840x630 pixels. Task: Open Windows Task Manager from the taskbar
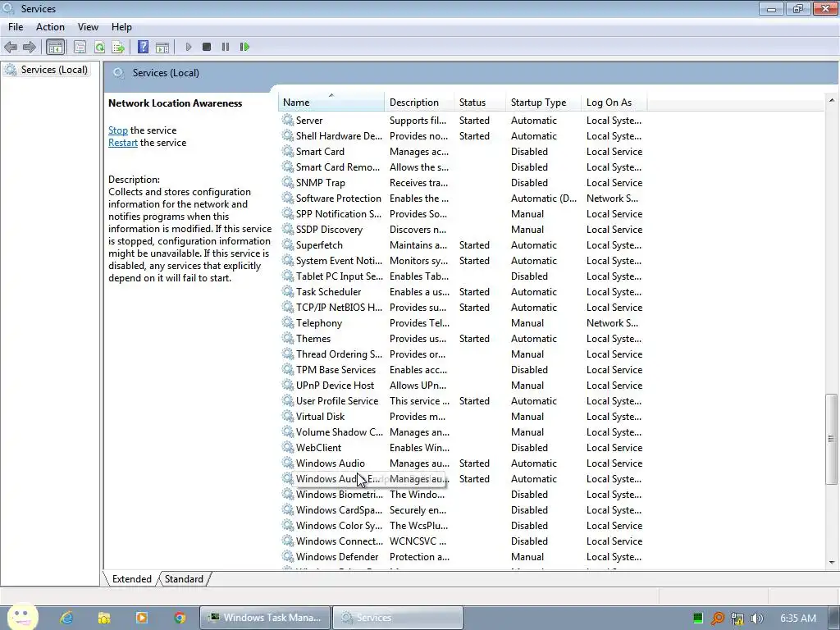click(x=265, y=618)
